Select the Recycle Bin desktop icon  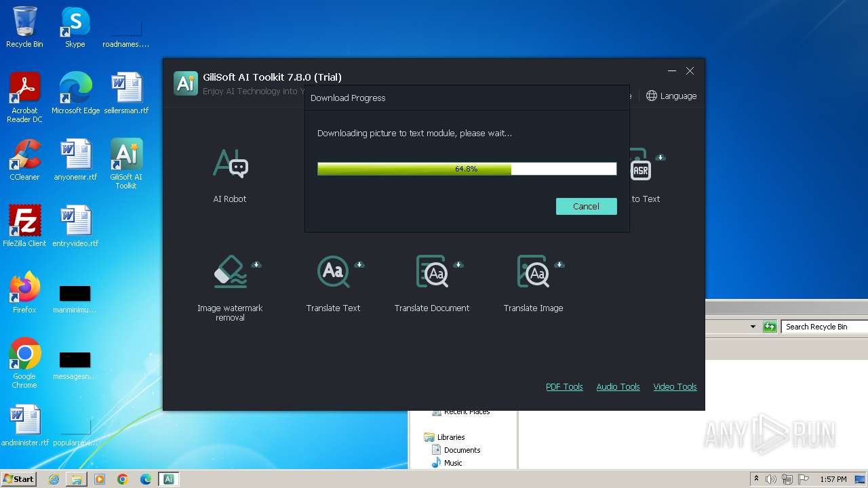point(24,27)
